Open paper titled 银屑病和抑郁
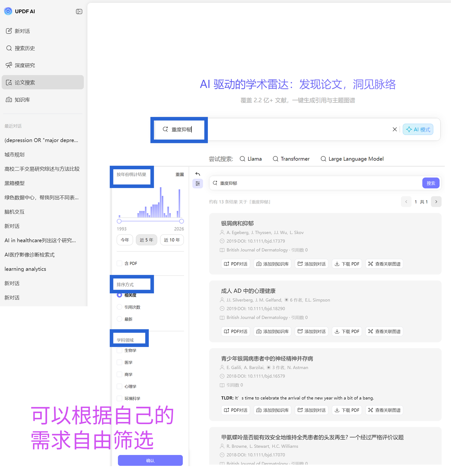Viewport: 451px width, 476px height. click(237, 223)
